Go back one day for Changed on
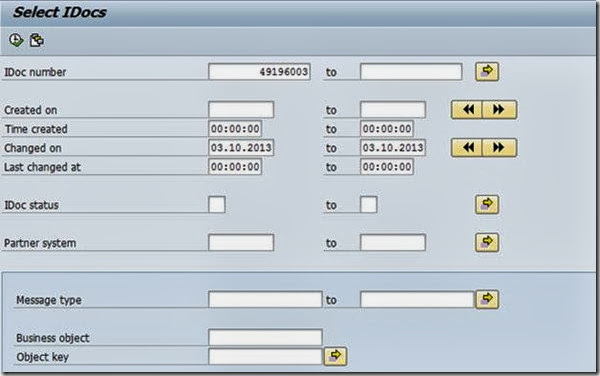The width and height of the screenshot is (600, 376). pyautogui.click(x=467, y=148)
